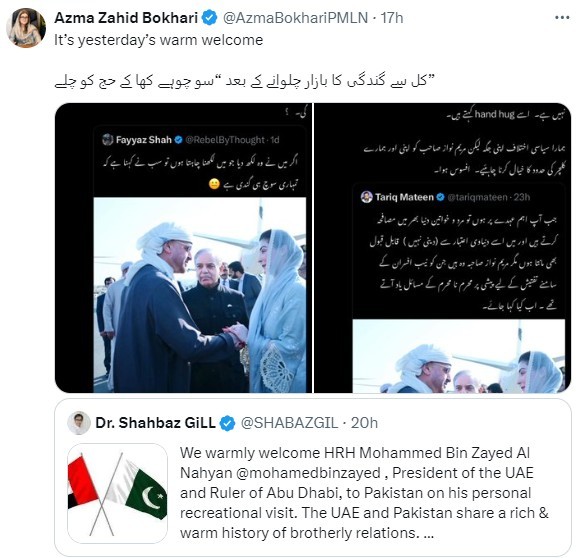
Task: Click Azma Zahid Bokhari's verified badge
Action: [210, 18]
